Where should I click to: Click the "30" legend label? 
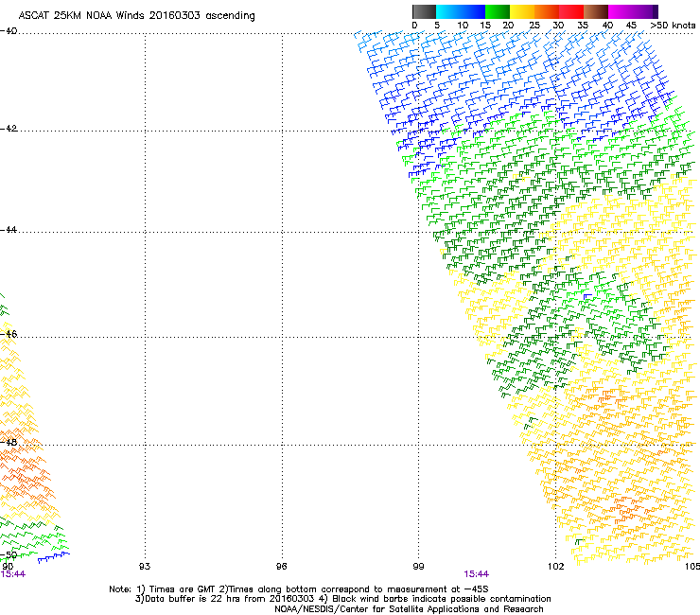pyautogui.click(x=558, y=26)
